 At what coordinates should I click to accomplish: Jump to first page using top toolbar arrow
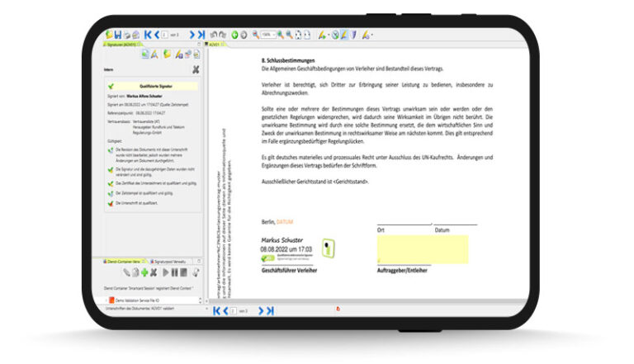tap(149, 35)
